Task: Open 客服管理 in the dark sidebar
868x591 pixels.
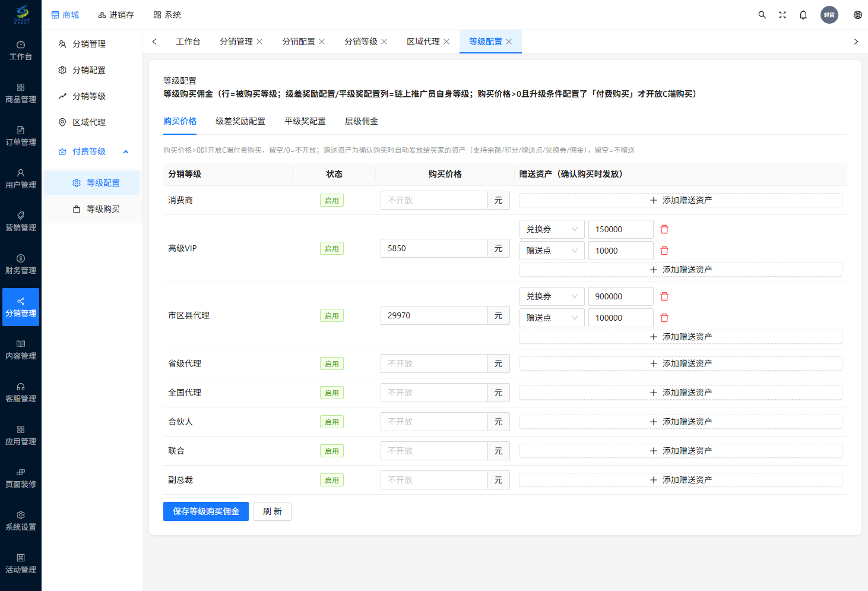Action: tap(21, 393)
